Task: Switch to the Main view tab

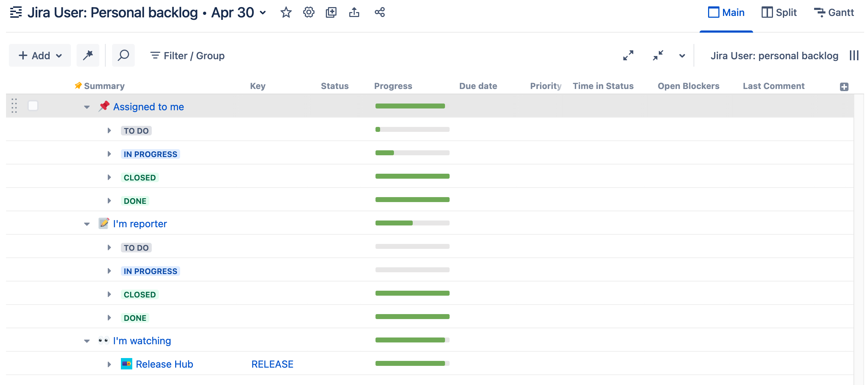Action: click(x=726, y=13)
